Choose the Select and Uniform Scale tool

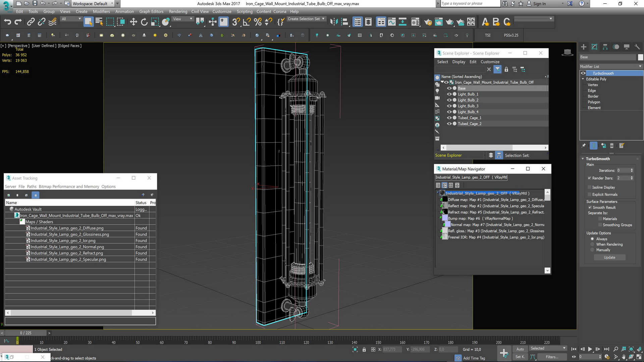(155, 22)
